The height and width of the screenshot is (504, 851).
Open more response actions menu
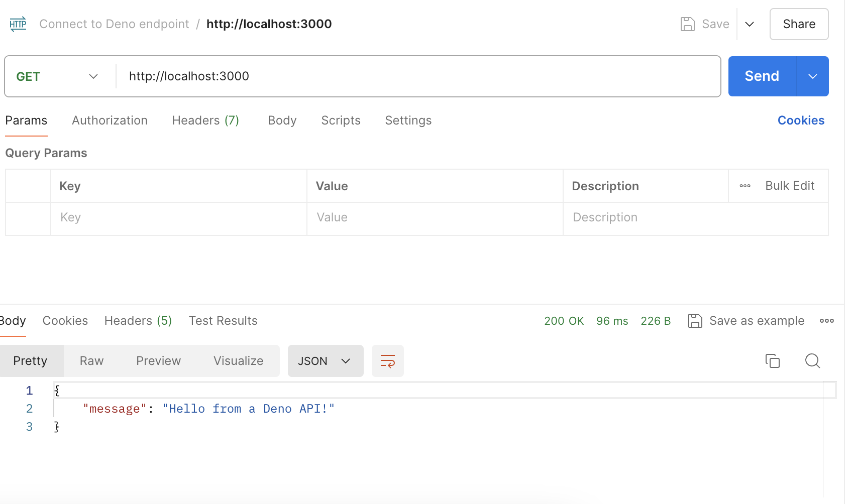pos(826,320)
